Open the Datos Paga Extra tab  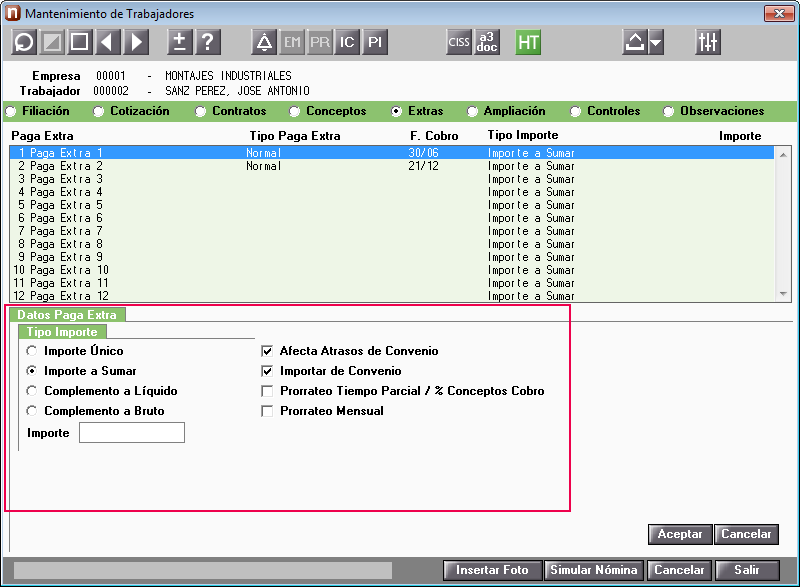(67, 315)
